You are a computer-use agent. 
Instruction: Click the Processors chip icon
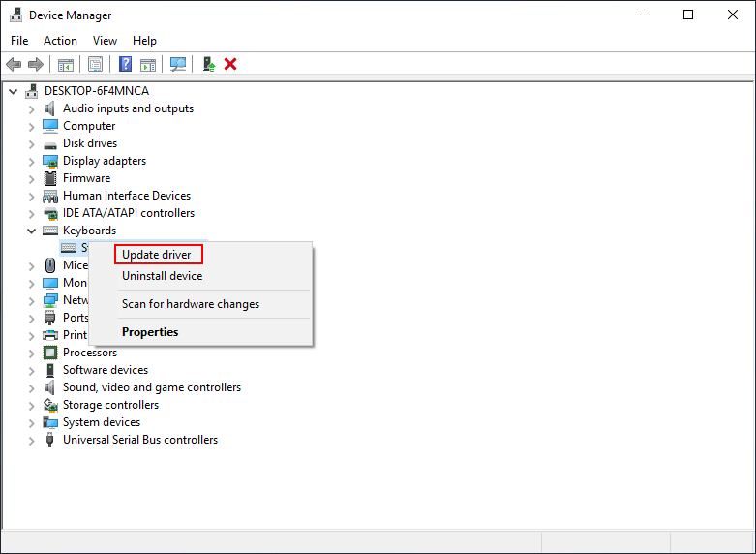(50, 353)
